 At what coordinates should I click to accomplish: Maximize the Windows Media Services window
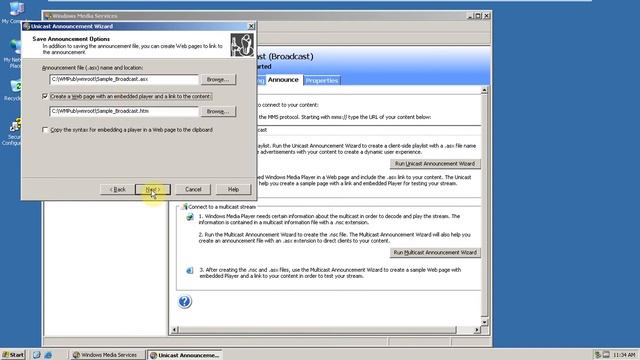point(478,16)
